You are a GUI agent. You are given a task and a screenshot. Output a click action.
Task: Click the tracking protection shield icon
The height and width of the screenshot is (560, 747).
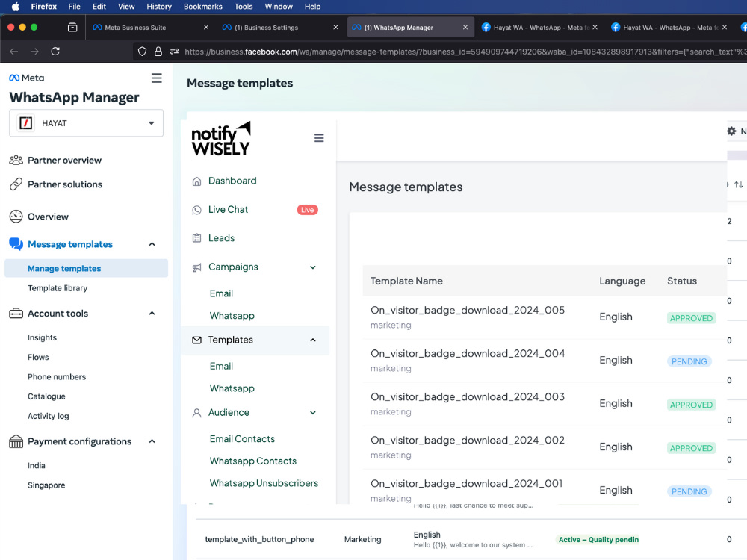point(142,52)
